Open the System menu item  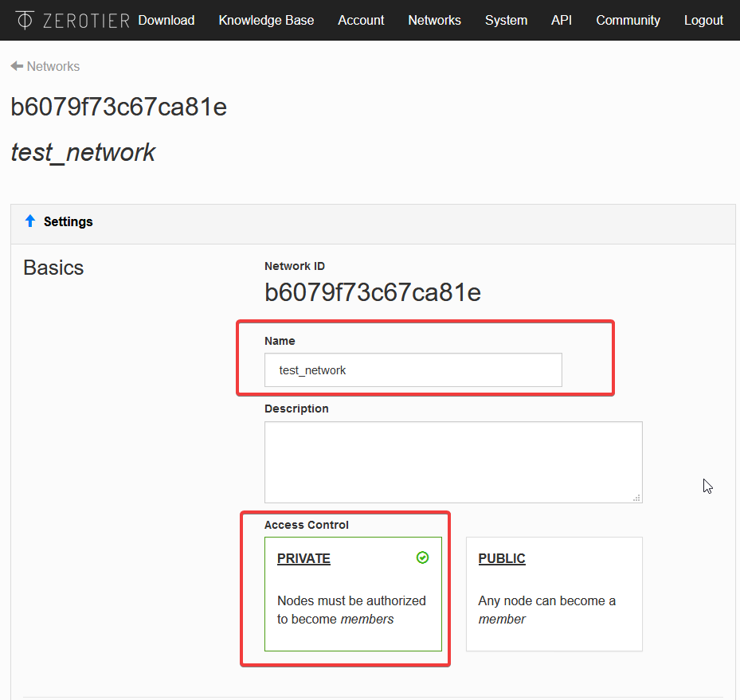pos(506,20)
